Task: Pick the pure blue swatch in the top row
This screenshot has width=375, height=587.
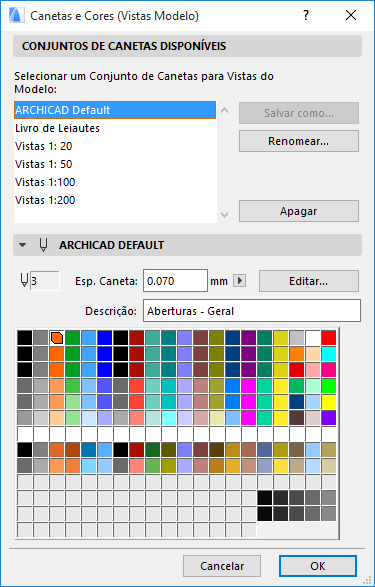Action: (104, 338)
